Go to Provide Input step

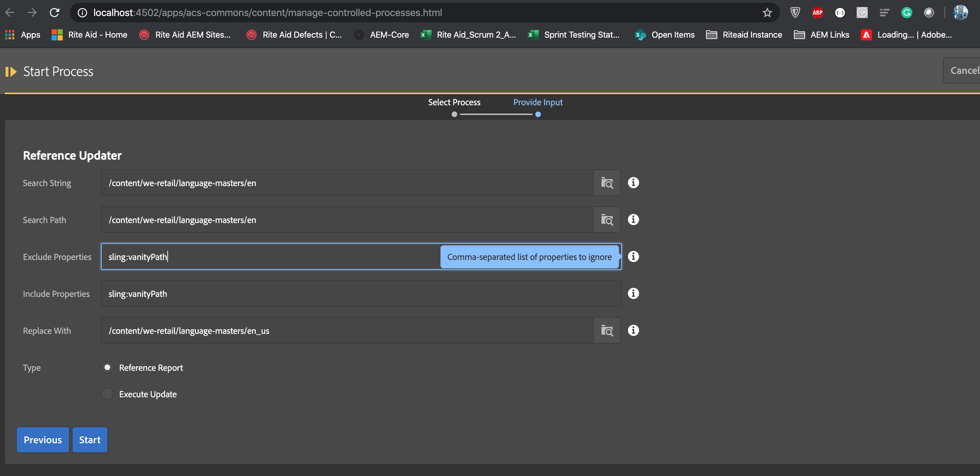pyautogui.click(x=537, y=102)
